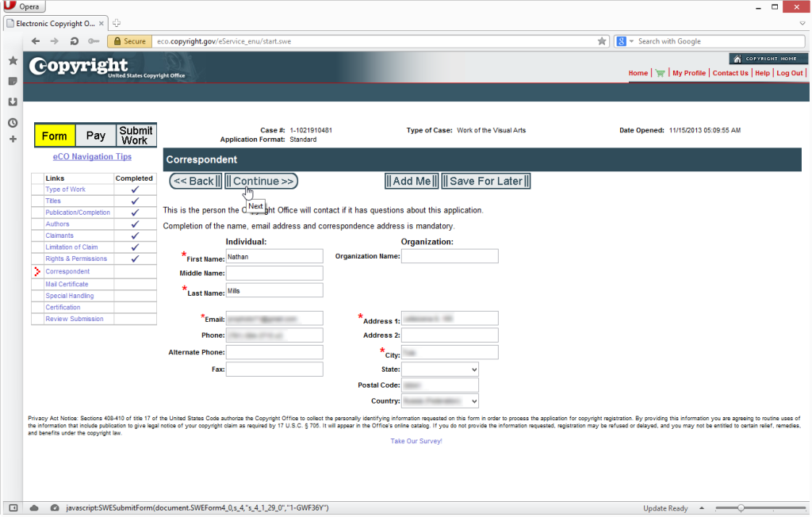Open the State dropdown

439,370
